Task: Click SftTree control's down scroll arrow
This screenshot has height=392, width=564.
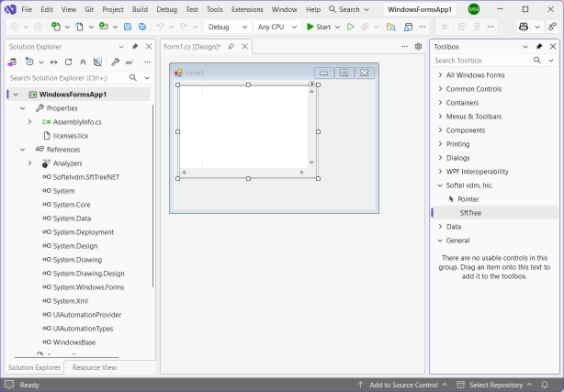Action: 311,162
